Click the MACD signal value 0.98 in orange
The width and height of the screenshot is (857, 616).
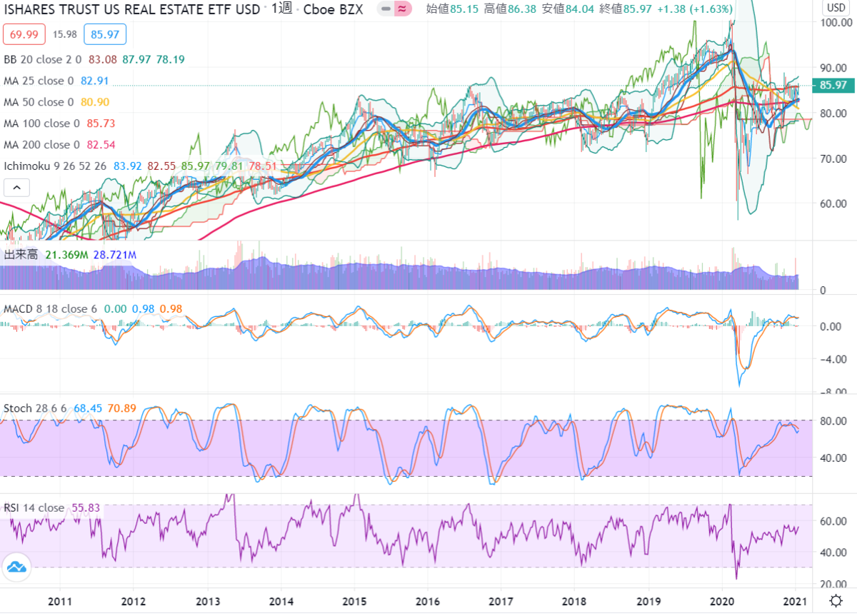coord(171,308)
